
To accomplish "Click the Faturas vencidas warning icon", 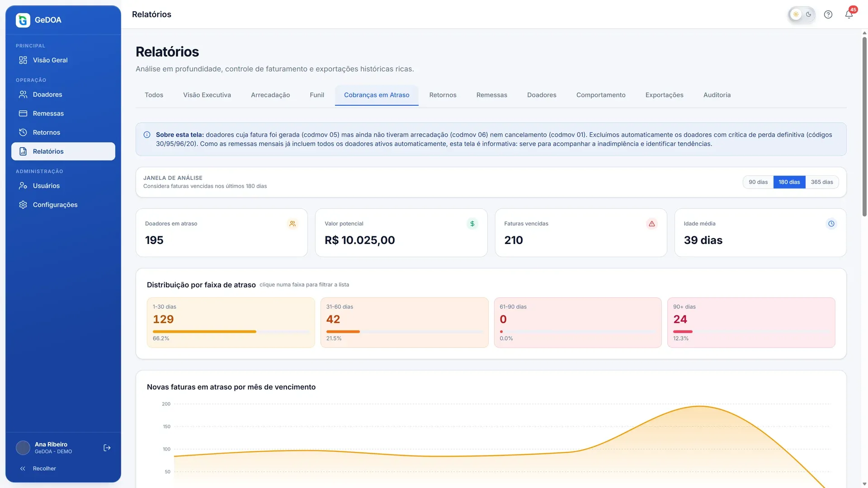I will coord(651,224).
